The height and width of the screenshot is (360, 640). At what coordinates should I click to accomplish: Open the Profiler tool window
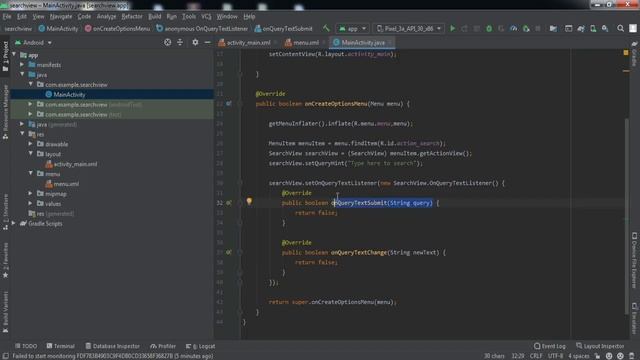point(163,346)
